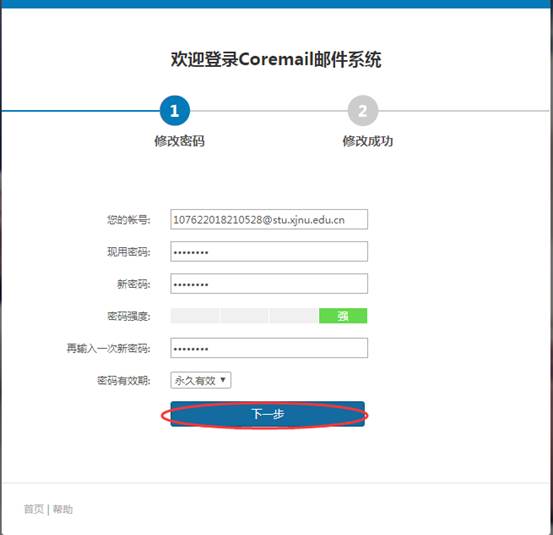
Task: Open the 永久有效 validity dropdown
Action: click(x=201, y=380)
